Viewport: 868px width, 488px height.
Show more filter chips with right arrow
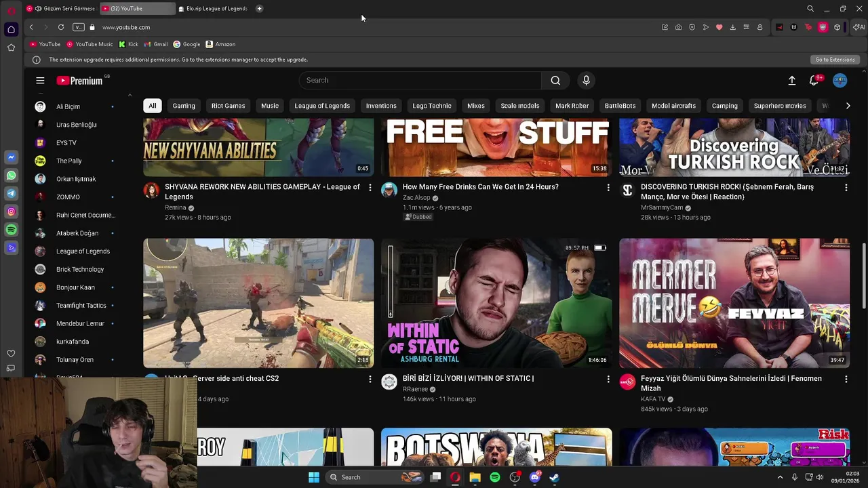point(848,106)
